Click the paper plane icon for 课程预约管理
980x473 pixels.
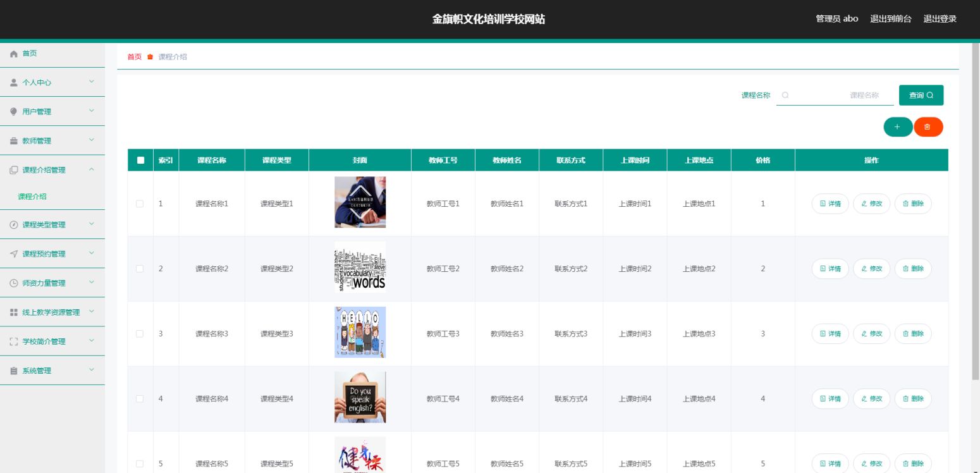14,254
